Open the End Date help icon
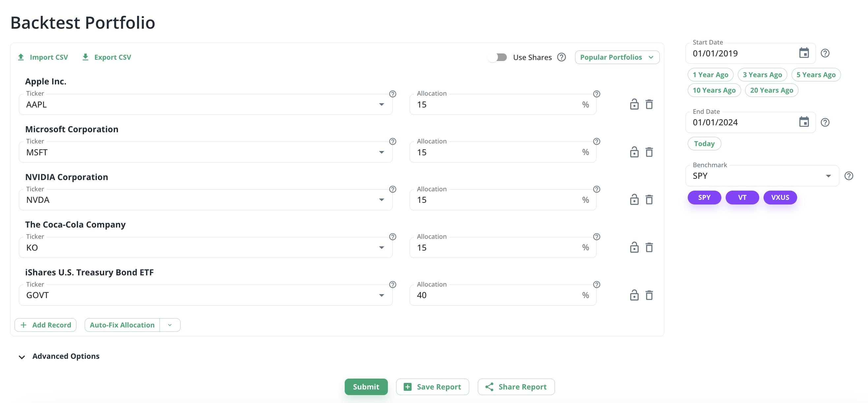This screenshot has width=868, height=403. click(825, 122)
